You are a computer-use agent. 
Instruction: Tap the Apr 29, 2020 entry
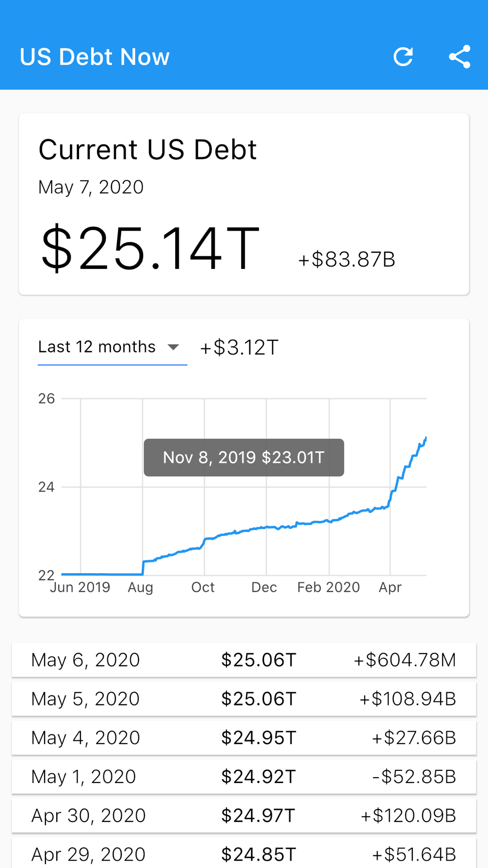point(244,854)
